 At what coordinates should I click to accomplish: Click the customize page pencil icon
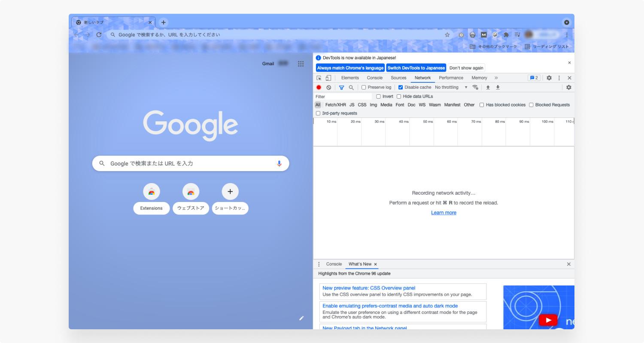(301, 318)
